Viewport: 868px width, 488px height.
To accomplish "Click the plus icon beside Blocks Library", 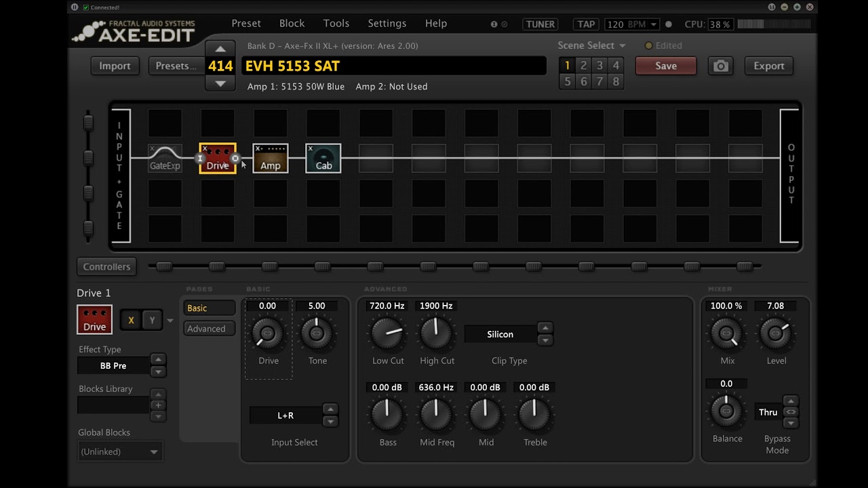I will (x=158, y=405).
